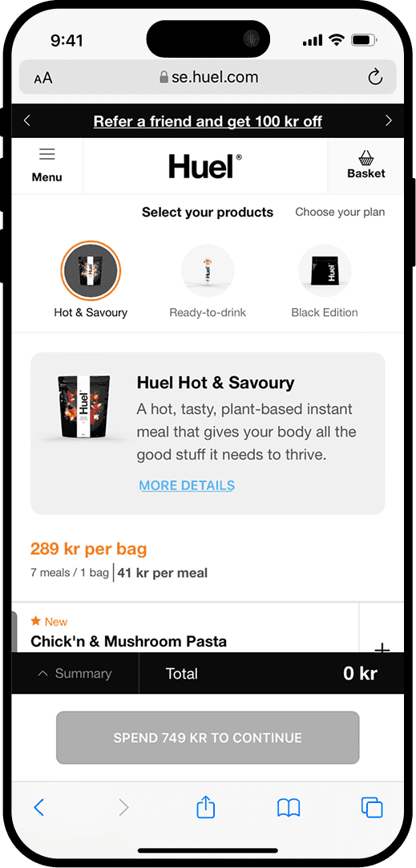Select the Black Edition product category
This screenshot has width=416, height=868.
pos(325,281)
